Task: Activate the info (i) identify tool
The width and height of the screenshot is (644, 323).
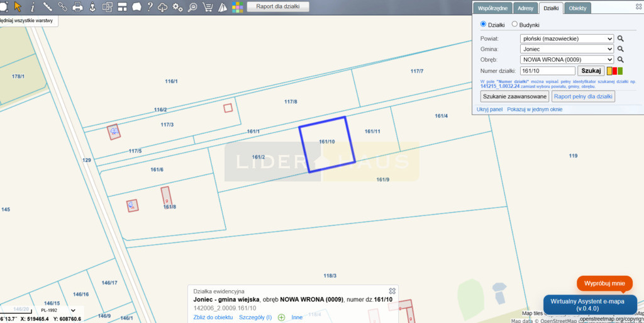Action: point(33,6)
